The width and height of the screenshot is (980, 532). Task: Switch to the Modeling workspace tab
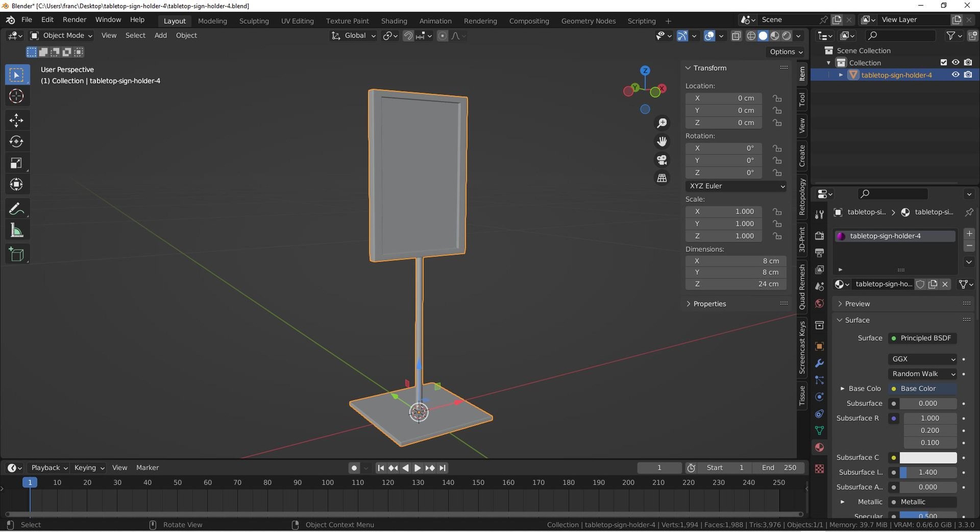point(212,21)
